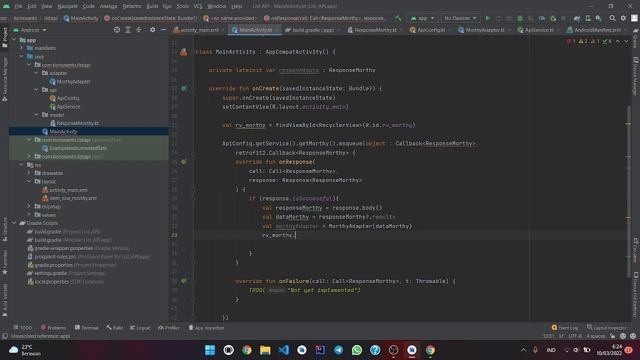Select ApiService in project tree

click(x=64, y=107)
